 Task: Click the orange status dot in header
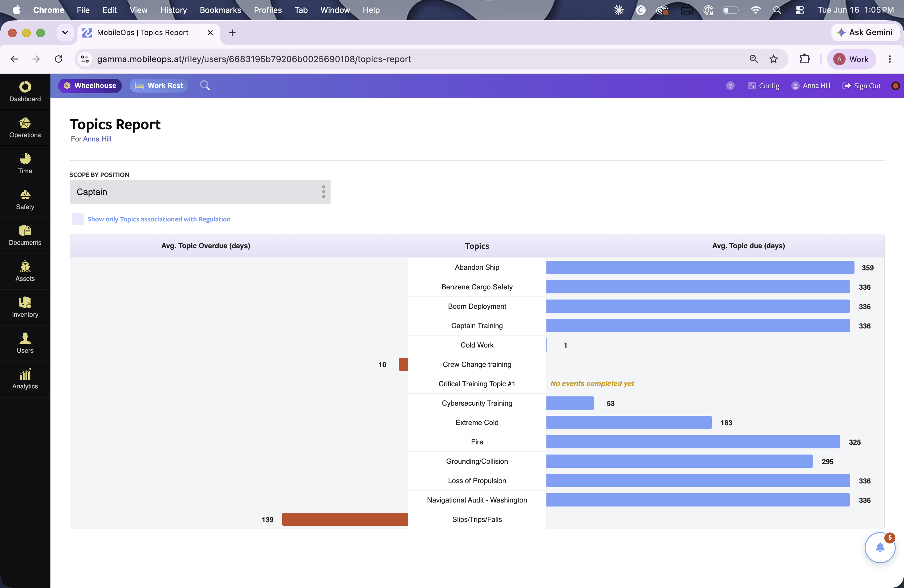(895, 86)
